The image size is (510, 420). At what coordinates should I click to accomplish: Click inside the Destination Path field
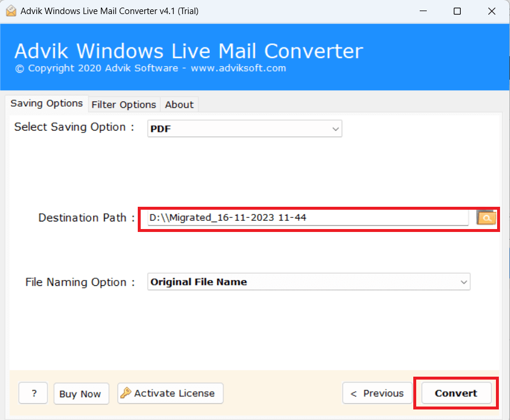[308, 217]
